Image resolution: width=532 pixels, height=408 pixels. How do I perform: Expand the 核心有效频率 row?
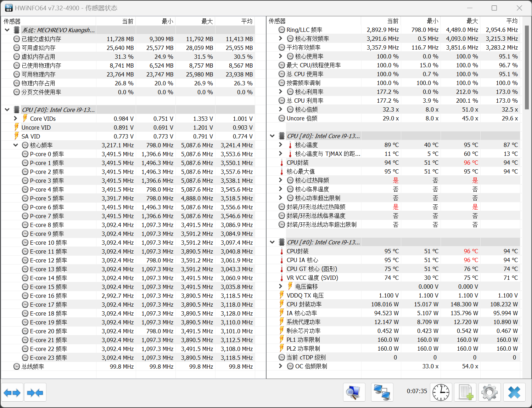coord(281,39)
